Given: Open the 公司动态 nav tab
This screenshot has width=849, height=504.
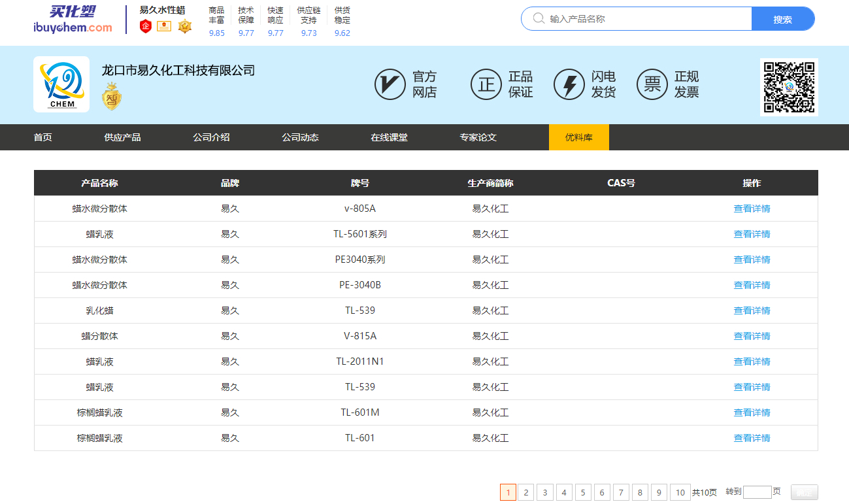Looking at the screenshot, I should pos(300,137).
